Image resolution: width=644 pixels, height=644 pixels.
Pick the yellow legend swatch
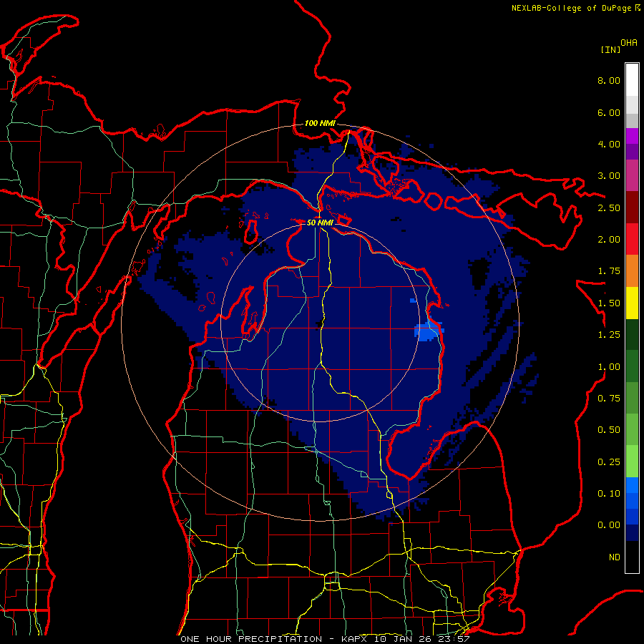632,303
